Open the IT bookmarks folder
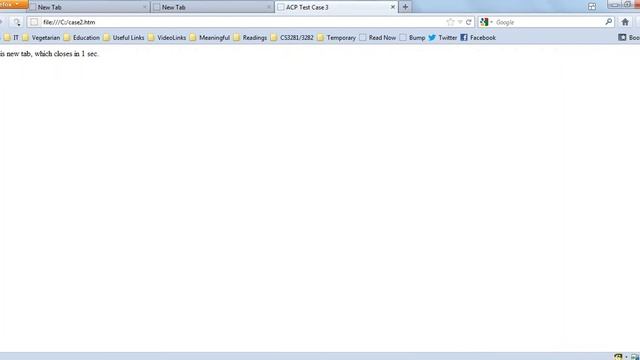The width and height of the screenshot is (640, 360). [11, 38]
